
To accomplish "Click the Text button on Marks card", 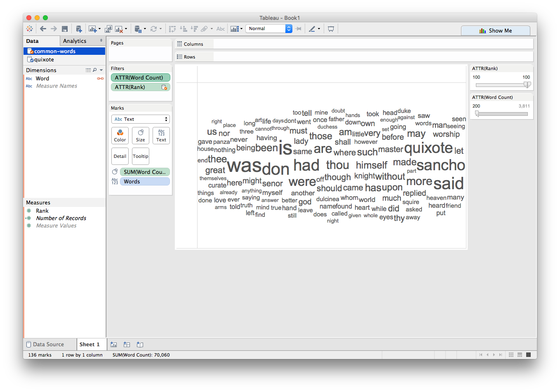I will (161, 135).
